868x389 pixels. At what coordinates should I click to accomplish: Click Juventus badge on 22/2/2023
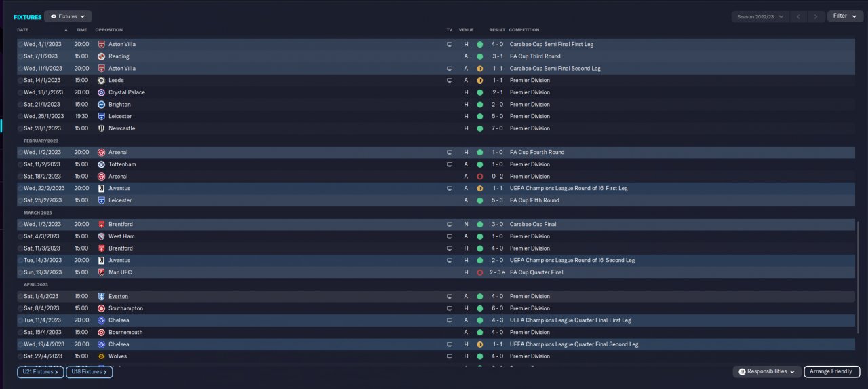101,188
